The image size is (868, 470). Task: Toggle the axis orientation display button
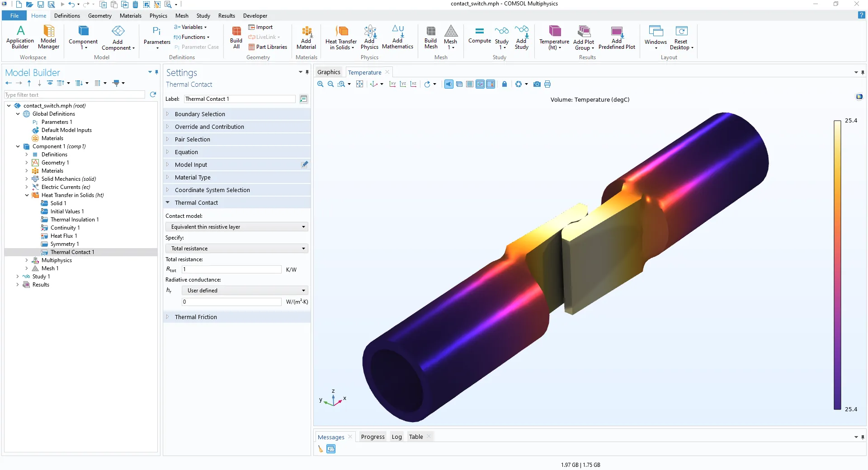[480, 84]
